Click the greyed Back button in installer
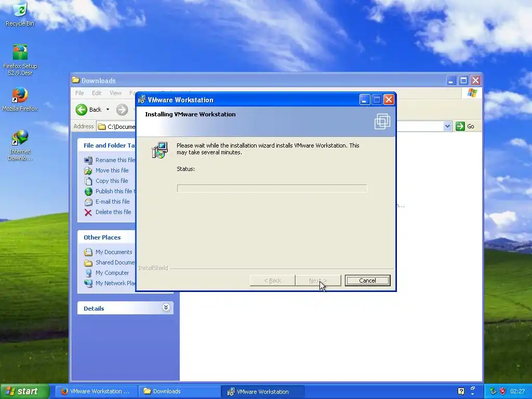The width and height of the screenshot is (532, 399). [272, 281]
